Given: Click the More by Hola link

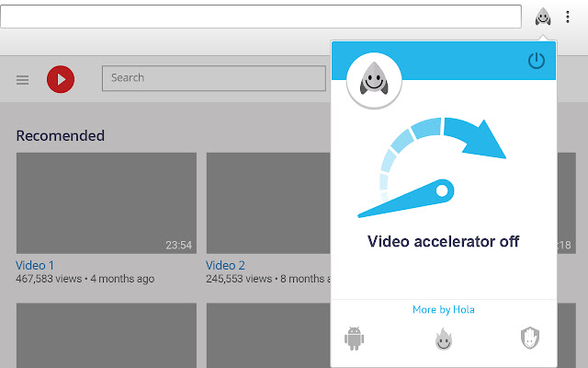Looking at the screenshot, I should click(x=444, y=309).
